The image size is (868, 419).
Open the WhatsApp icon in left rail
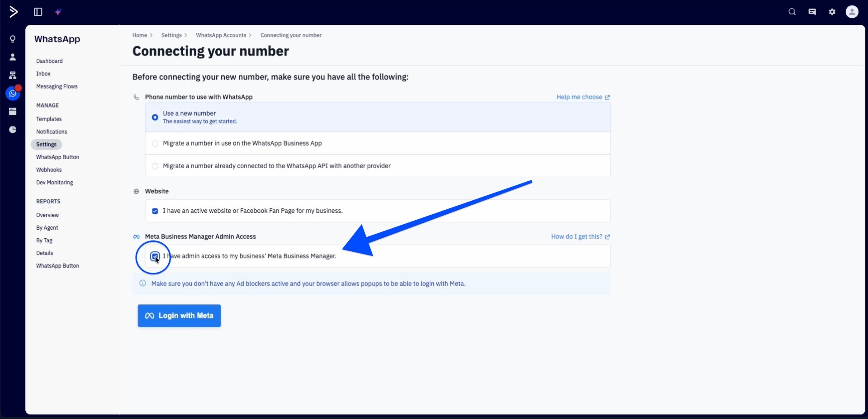[x=13, y=93]
